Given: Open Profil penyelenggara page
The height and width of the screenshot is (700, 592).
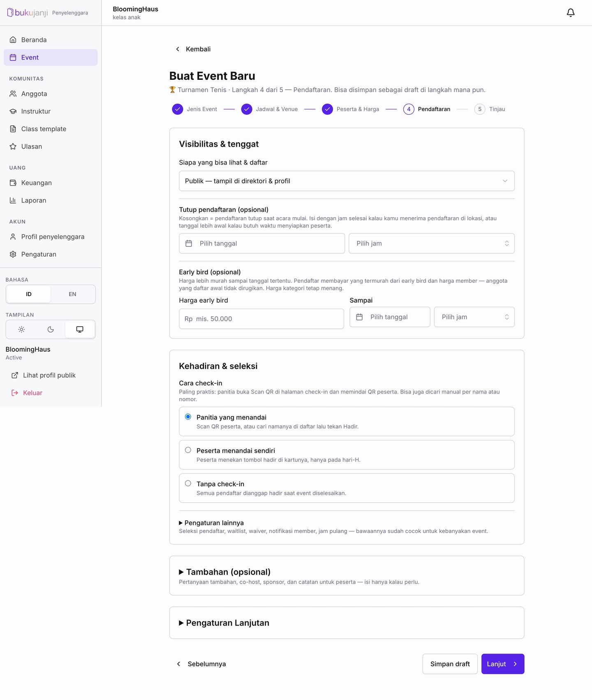Looking at the screenshot, I should point(51,237).
